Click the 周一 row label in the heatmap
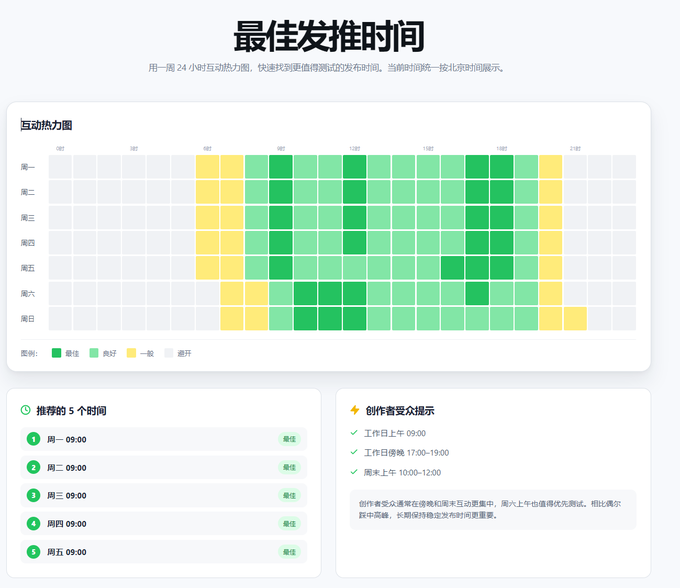 (28, 167)
